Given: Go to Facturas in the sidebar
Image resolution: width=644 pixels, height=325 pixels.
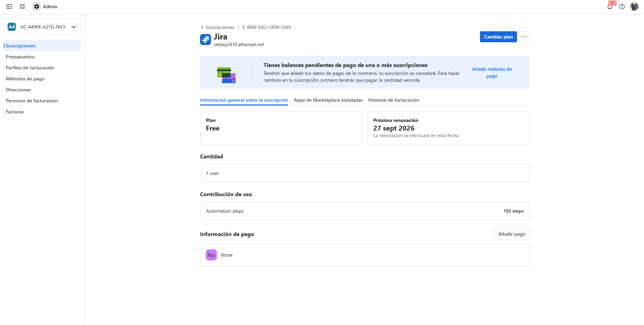Looking at the screenshot, I should click(42, 112).
